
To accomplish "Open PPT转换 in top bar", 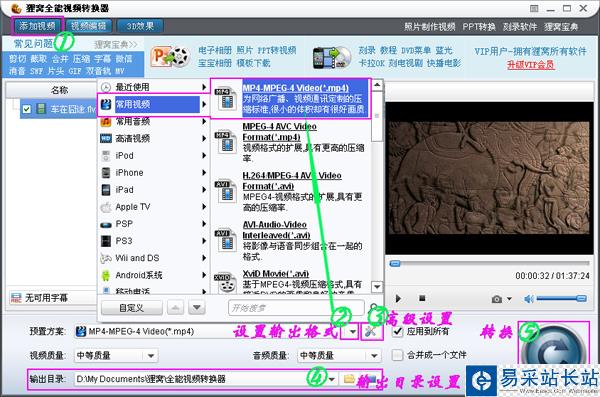I will [x=479, y=27].
